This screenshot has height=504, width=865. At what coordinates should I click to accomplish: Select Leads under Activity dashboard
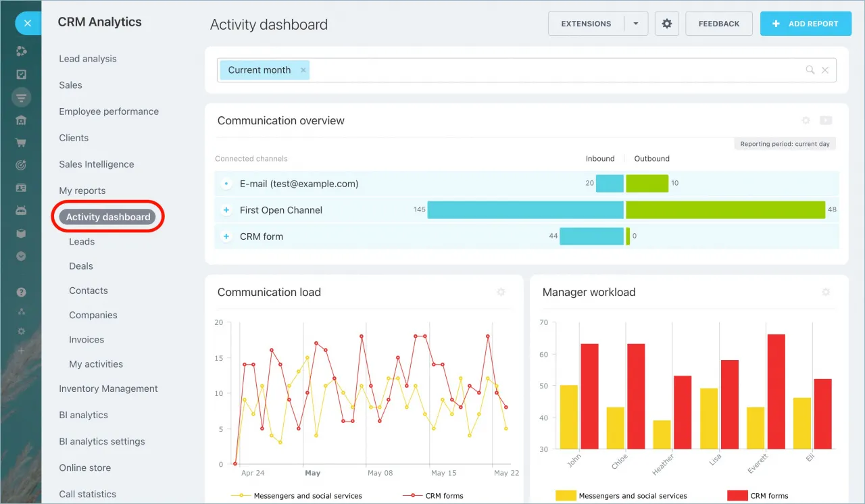pos(82,241)
